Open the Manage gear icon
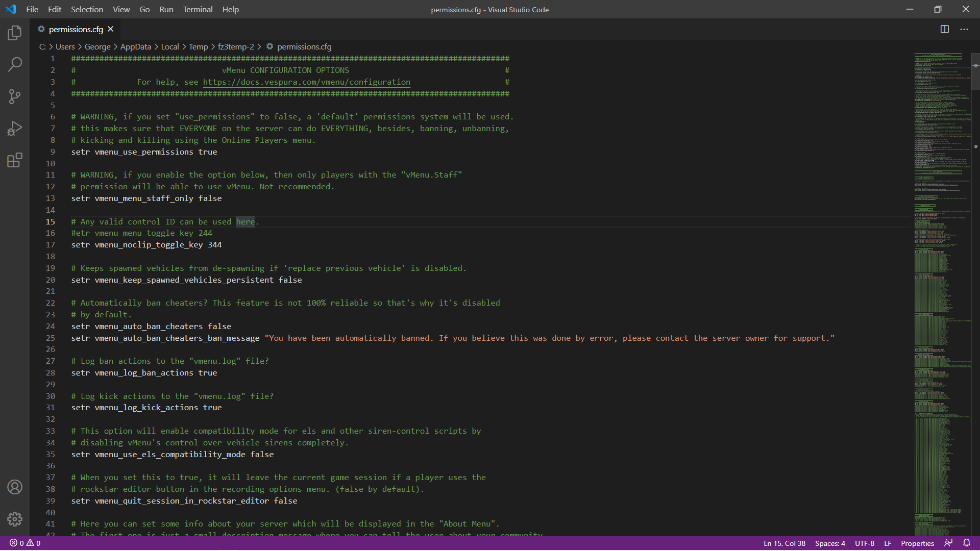 pos(15,519)
